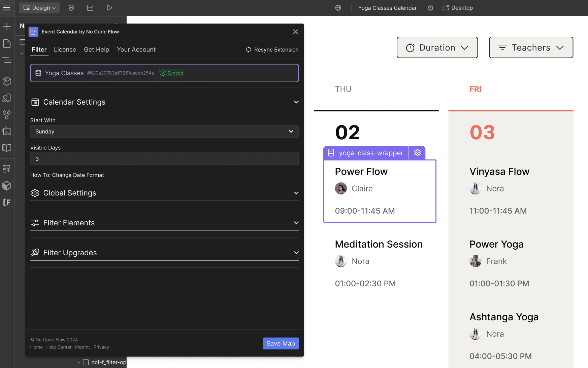Screen dimensions: 588x368
Task: Open the Help Center link
Action: pyautogui.click(x=59, y=347)
